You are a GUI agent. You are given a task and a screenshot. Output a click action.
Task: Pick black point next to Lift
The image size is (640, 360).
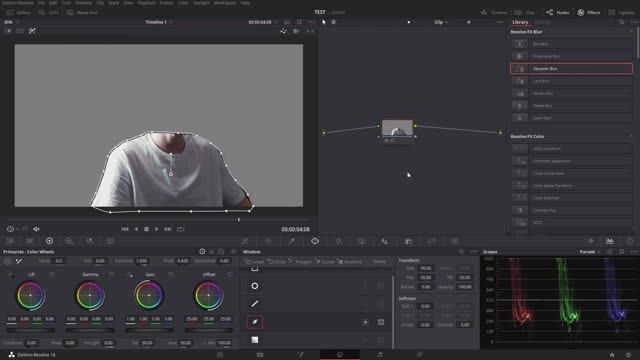[x=11, y=275]
